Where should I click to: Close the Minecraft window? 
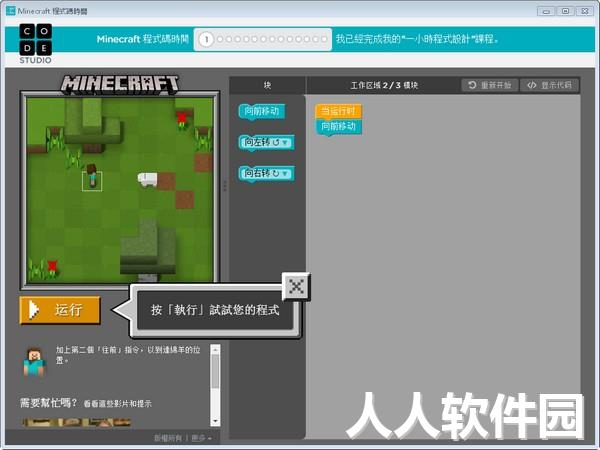pos(585,11)
